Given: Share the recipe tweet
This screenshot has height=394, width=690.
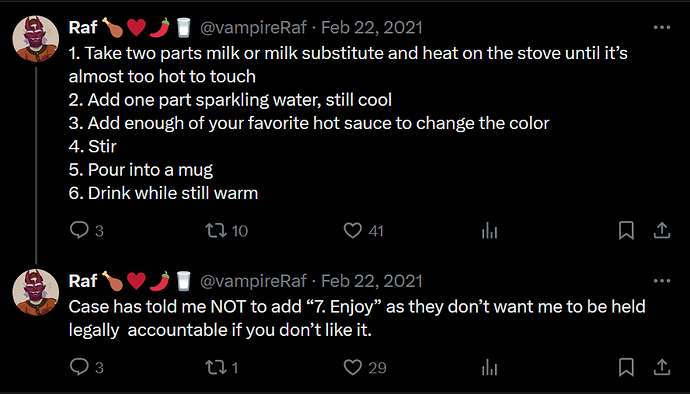Looking at the screenshot, I should (661, 230).
